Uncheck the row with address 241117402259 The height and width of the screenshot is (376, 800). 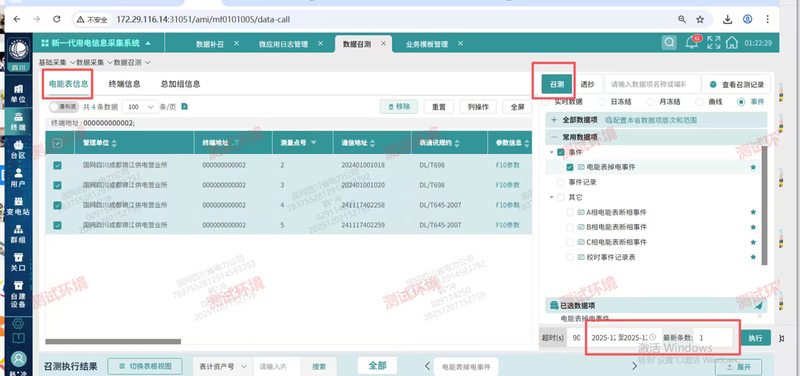tap(58, 225)
